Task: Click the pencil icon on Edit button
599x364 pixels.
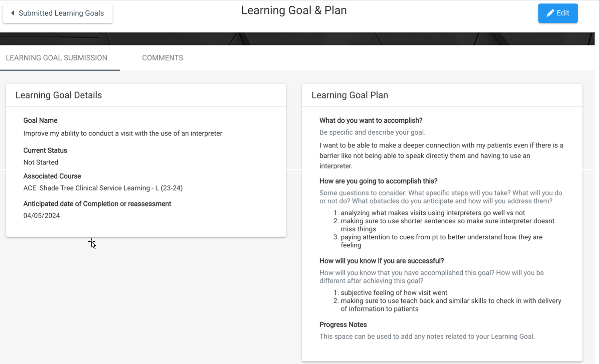Action: point(550,13)
